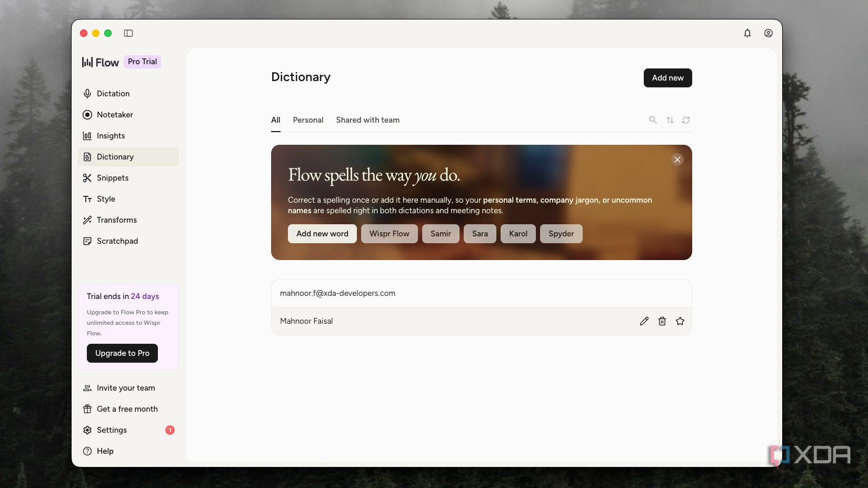The width and height of the screenshot is (868, 488).
Task: Switch to the Personal tab
Action: 308,120
